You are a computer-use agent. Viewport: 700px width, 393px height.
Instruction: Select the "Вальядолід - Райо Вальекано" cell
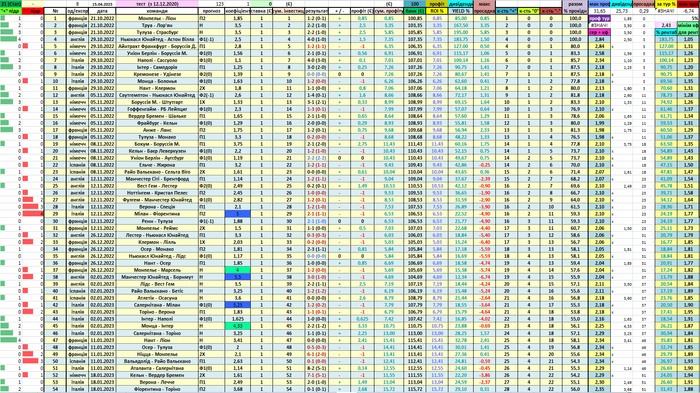(157, 361)
